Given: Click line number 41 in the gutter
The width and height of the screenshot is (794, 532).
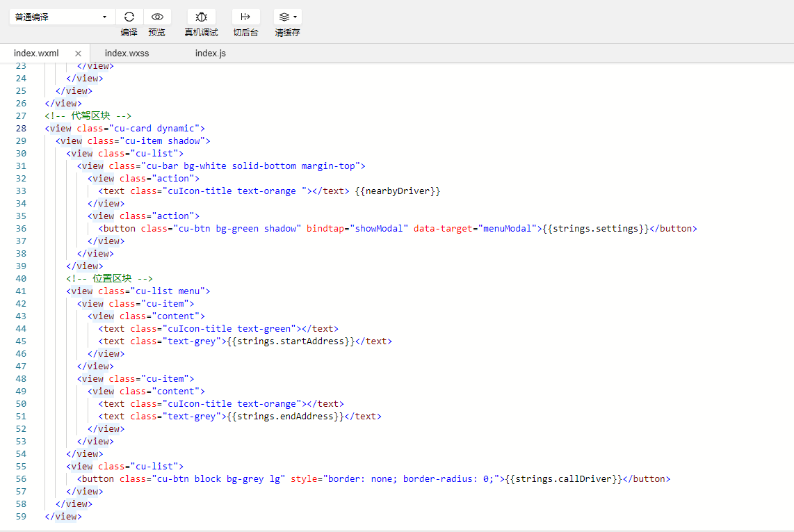Looking at the screenshot, I should click(21, 291).
